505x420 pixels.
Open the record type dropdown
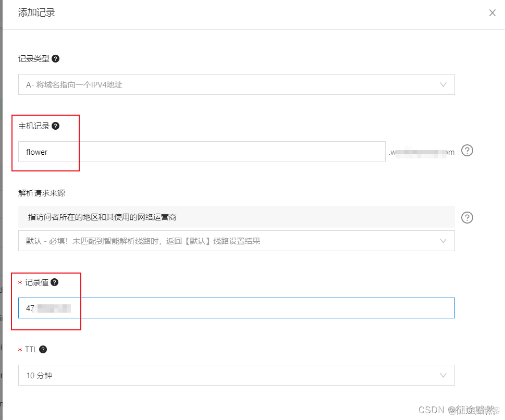coord(235,84)
